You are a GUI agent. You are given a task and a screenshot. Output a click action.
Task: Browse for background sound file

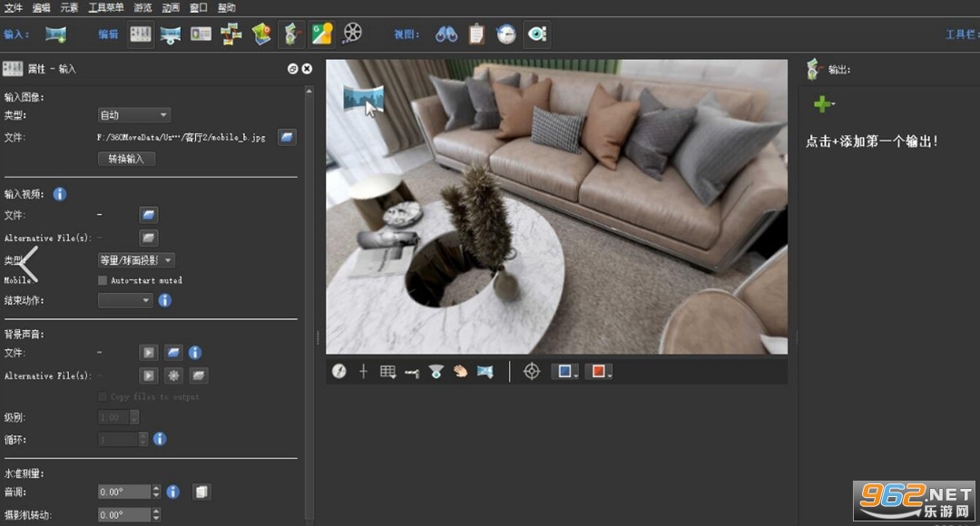coord(173,353)
